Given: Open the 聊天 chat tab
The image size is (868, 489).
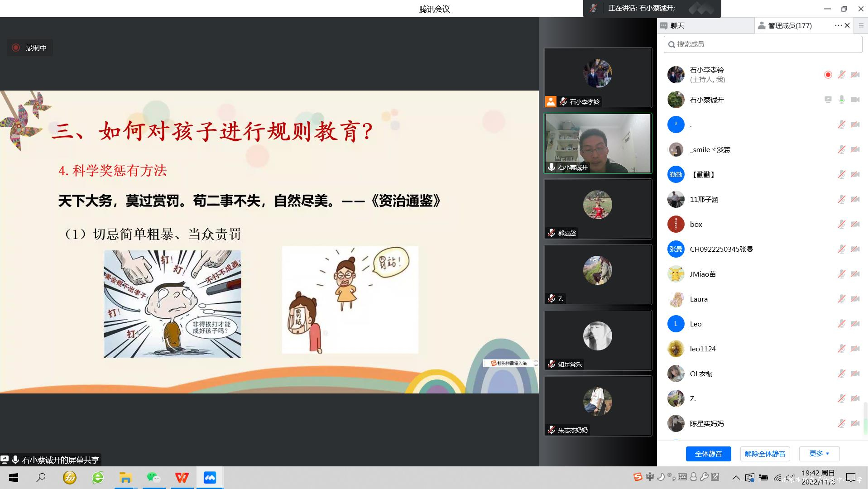Looking at the screenshot, I should click(x=705, y=25).
